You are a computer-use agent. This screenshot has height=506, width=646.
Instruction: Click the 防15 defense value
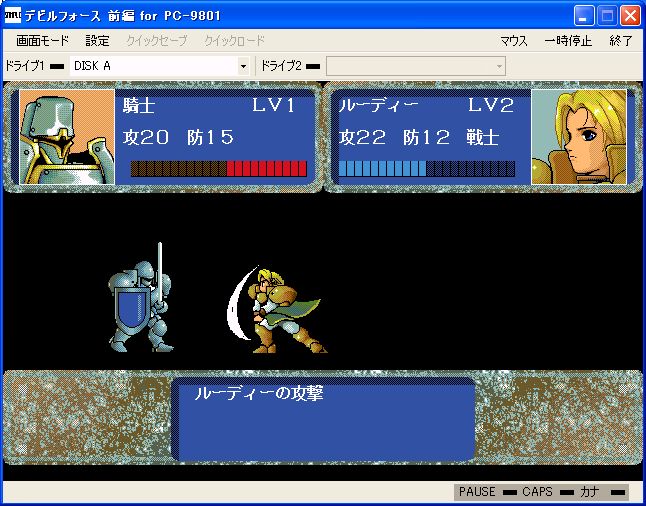[x=211, y=137]
